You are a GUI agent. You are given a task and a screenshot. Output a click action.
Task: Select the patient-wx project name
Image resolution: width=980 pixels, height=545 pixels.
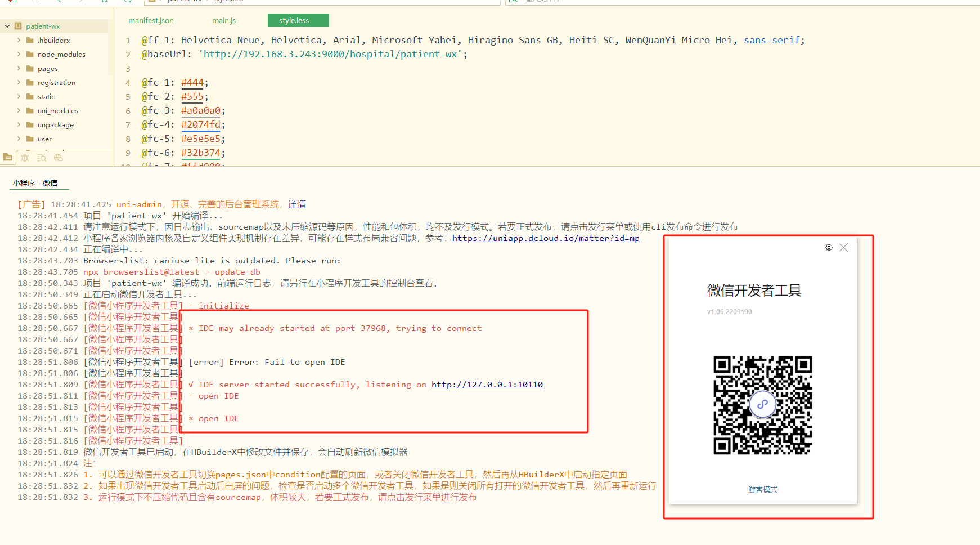(43, 26)
